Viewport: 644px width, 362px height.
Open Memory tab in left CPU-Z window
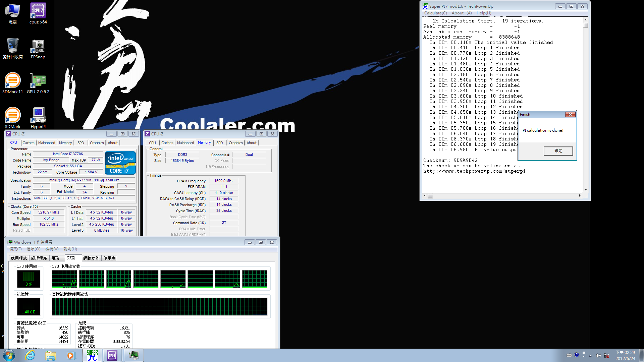tap(65, 143)
